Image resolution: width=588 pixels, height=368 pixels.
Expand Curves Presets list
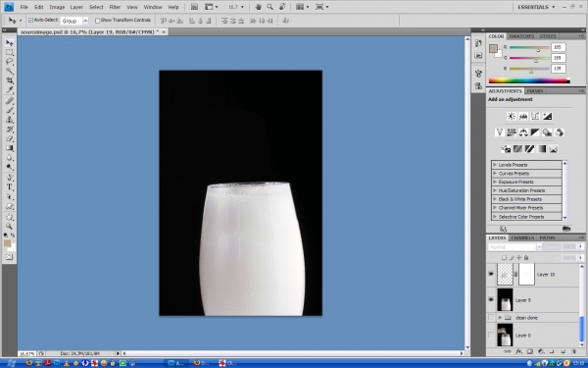[x=495, y=174]
